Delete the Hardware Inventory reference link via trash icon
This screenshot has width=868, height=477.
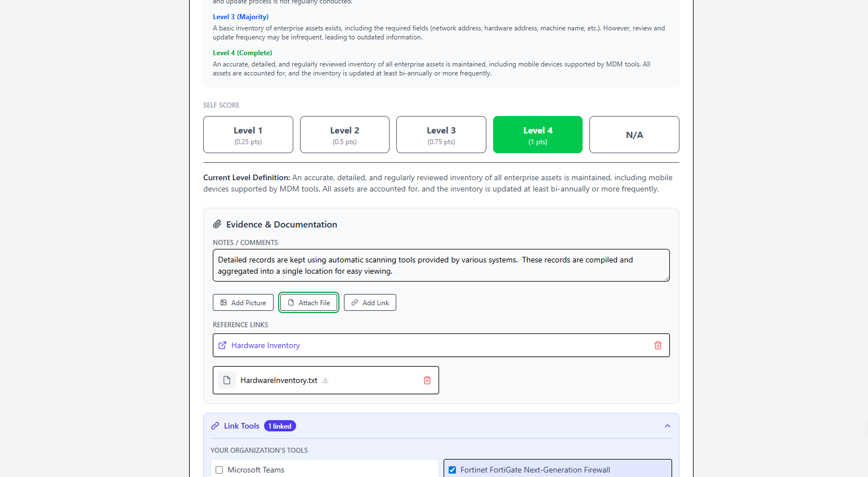(657, 345)
